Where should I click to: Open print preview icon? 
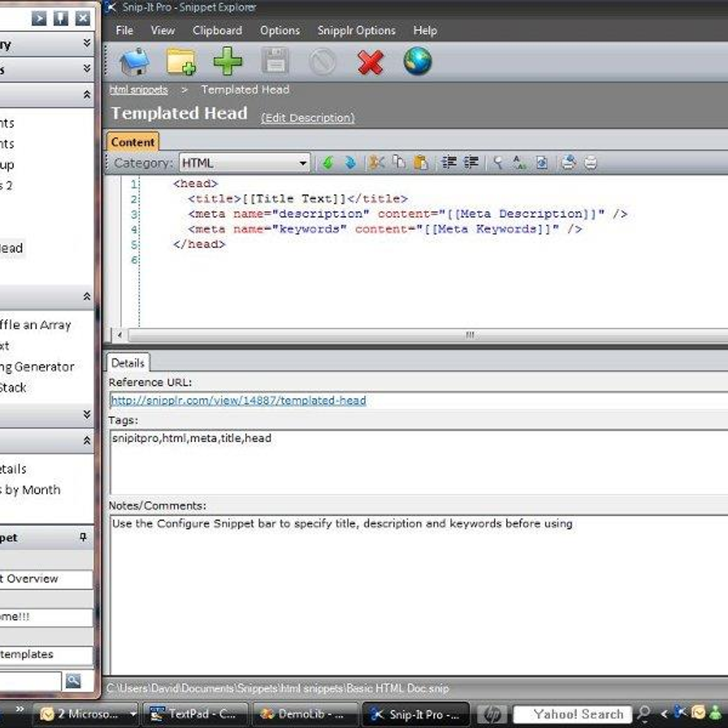(568, 163)
